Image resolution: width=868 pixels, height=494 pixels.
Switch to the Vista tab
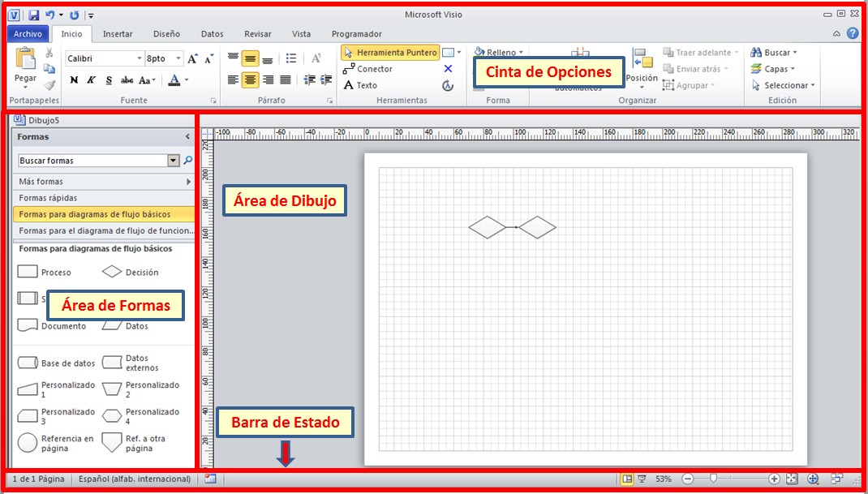(x=301, y=34)
